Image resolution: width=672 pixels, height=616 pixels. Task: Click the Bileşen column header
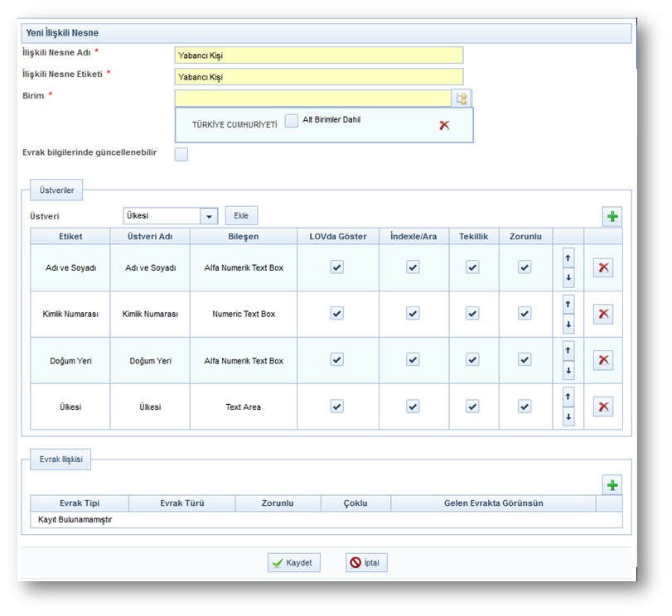[x=244, y=237]
